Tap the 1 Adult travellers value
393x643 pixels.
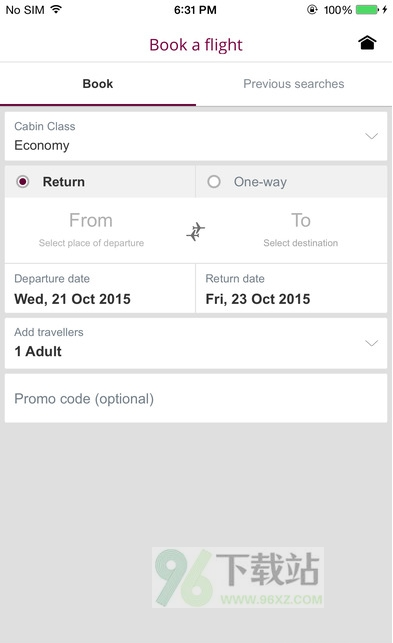click(x=38, y=351)
